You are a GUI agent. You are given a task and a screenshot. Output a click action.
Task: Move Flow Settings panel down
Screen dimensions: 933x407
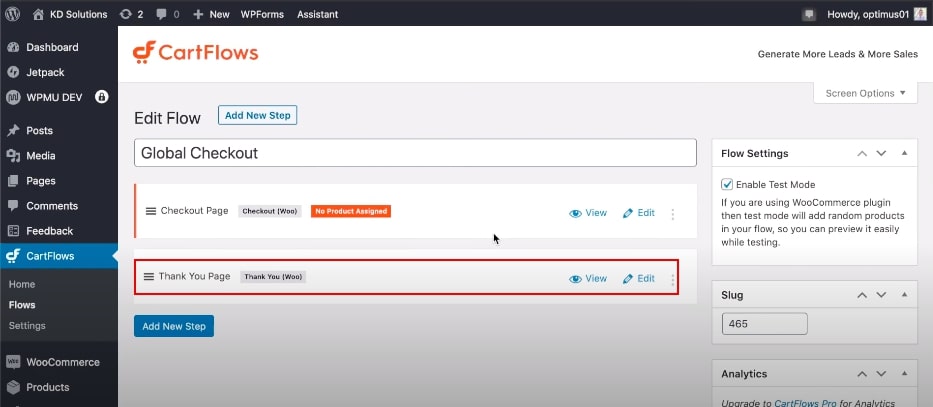point(881,153)
